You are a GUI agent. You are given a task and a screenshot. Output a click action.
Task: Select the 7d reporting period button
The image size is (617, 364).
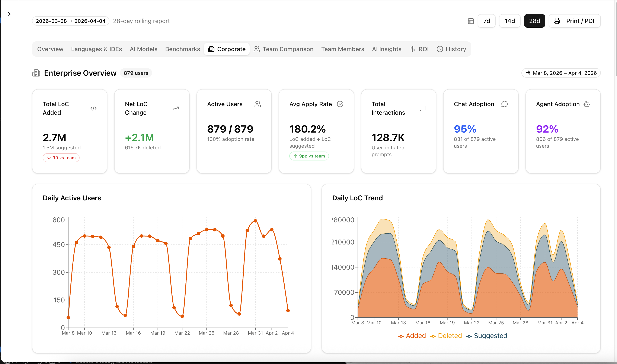pyautogui.click(x=486, y=21)
